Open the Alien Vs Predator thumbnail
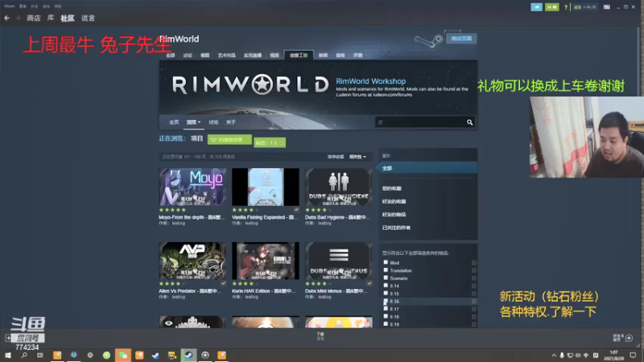 pos(192,261)
